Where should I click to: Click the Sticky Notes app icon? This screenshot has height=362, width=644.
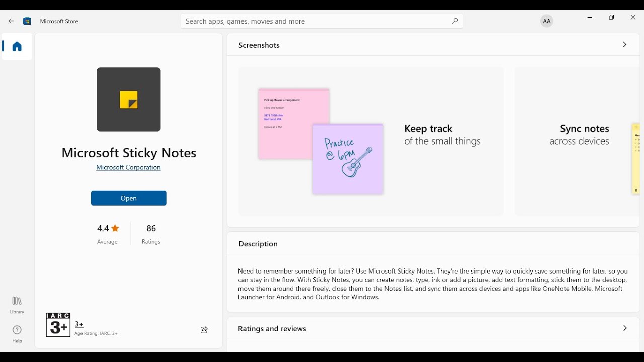129,100
